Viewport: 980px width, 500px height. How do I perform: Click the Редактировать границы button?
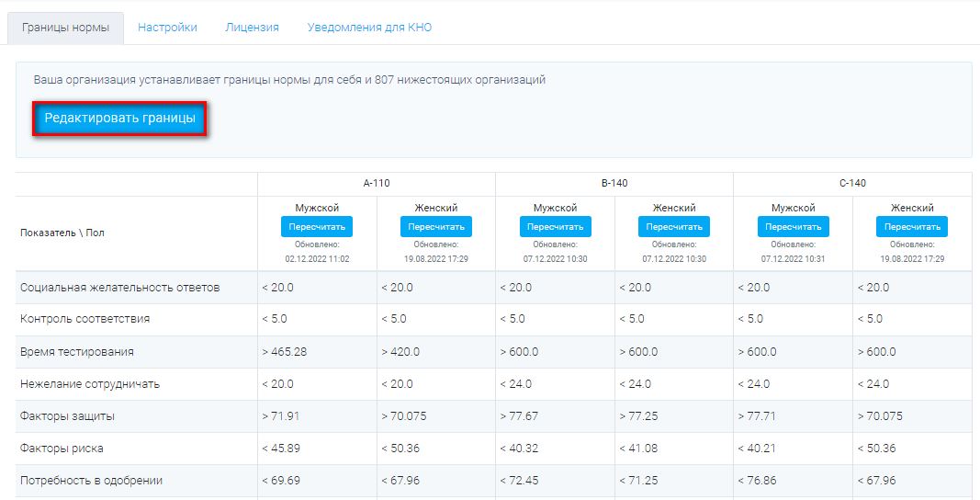119,119
